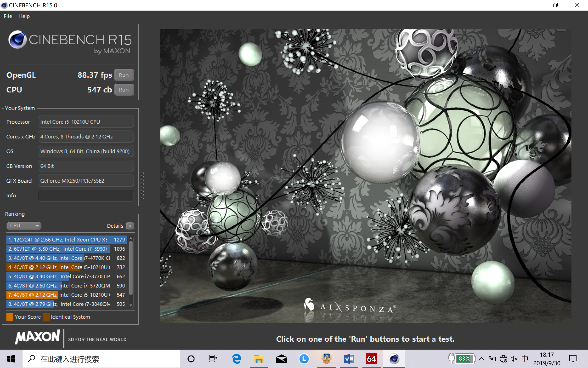Open the Mail app from taskbar

coord(281,359)
